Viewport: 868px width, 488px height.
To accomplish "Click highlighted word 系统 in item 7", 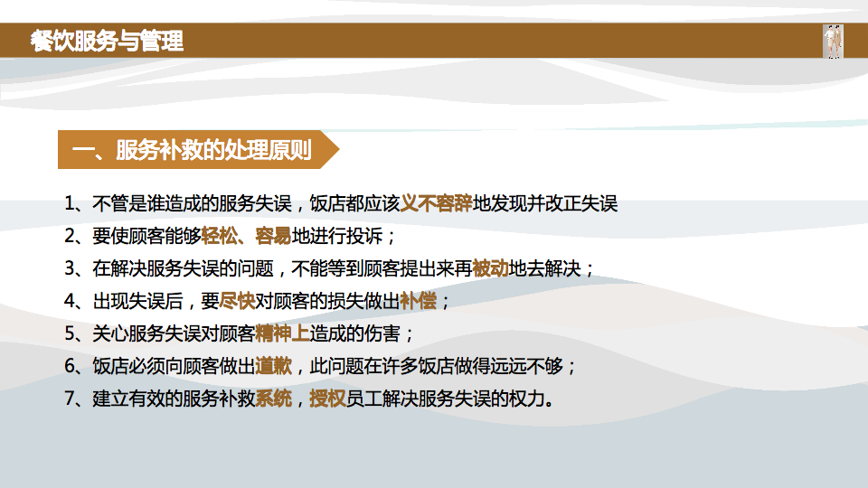I will pos(273,399).
